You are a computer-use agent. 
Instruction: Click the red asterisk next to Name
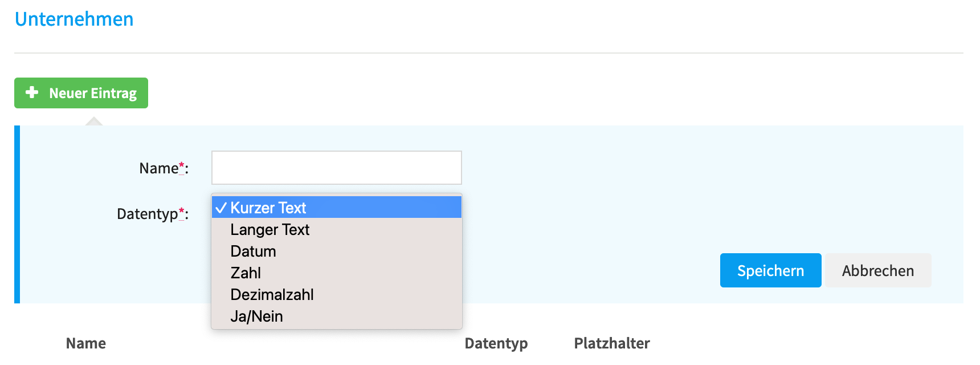(182, 166)
